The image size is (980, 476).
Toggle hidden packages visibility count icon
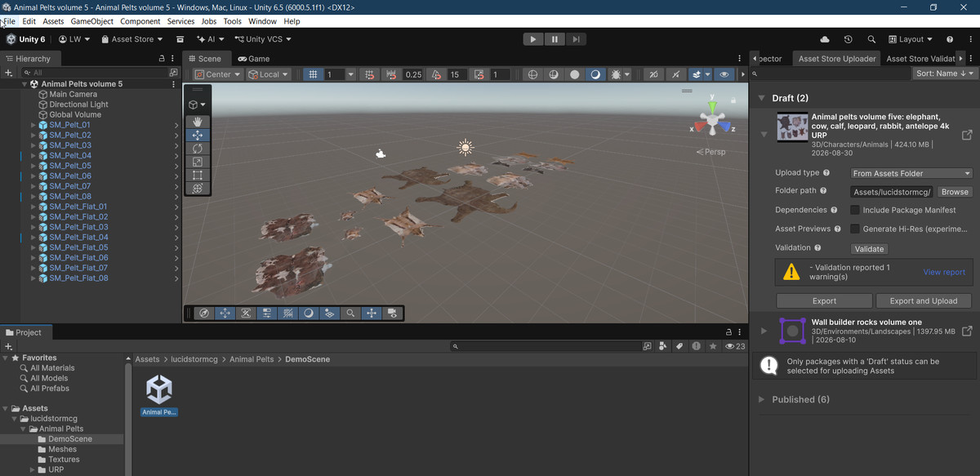735,346
